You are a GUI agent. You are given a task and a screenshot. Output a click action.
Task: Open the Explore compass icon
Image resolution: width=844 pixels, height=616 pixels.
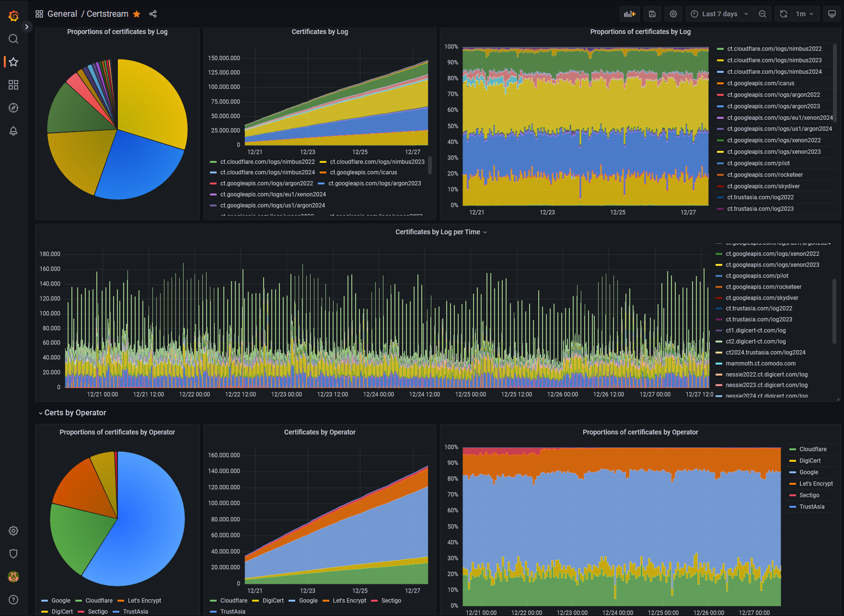pyautogui.click(x=13, y=108)
